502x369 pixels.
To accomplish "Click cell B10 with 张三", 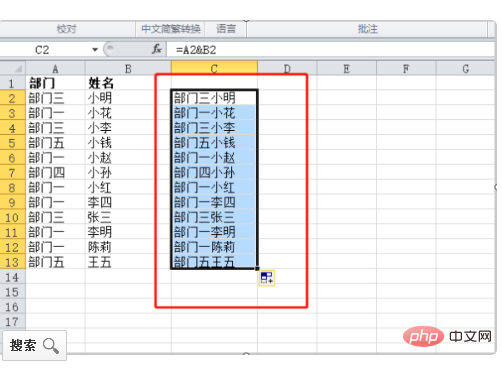I will click(128, 217).
